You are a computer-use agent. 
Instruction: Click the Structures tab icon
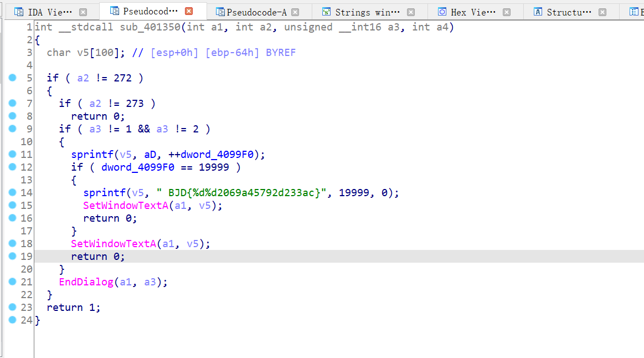538,12
